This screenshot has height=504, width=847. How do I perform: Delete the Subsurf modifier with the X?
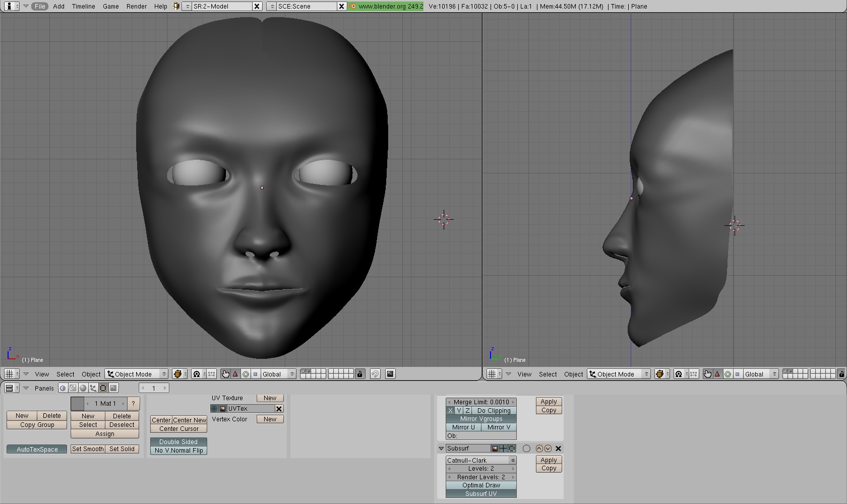point(558,449)
